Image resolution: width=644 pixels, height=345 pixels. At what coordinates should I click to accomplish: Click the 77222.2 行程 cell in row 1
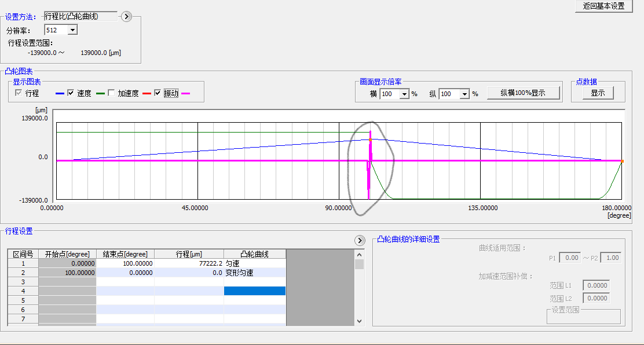189,263
